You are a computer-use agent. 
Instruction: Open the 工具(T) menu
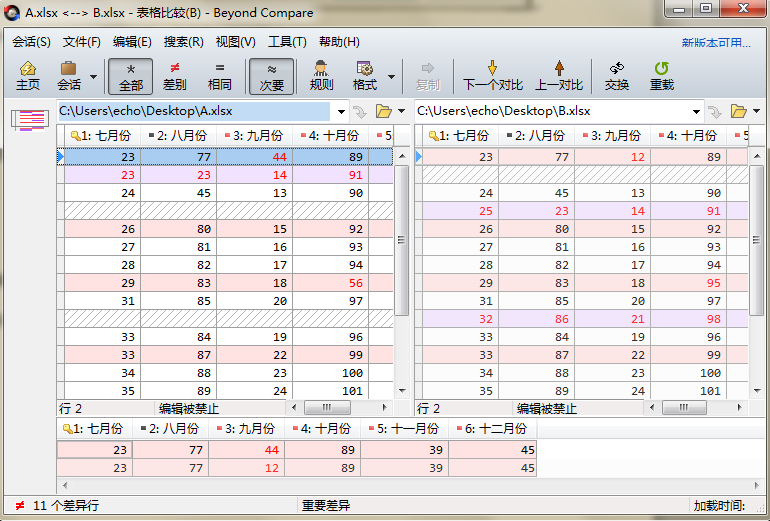287,42
